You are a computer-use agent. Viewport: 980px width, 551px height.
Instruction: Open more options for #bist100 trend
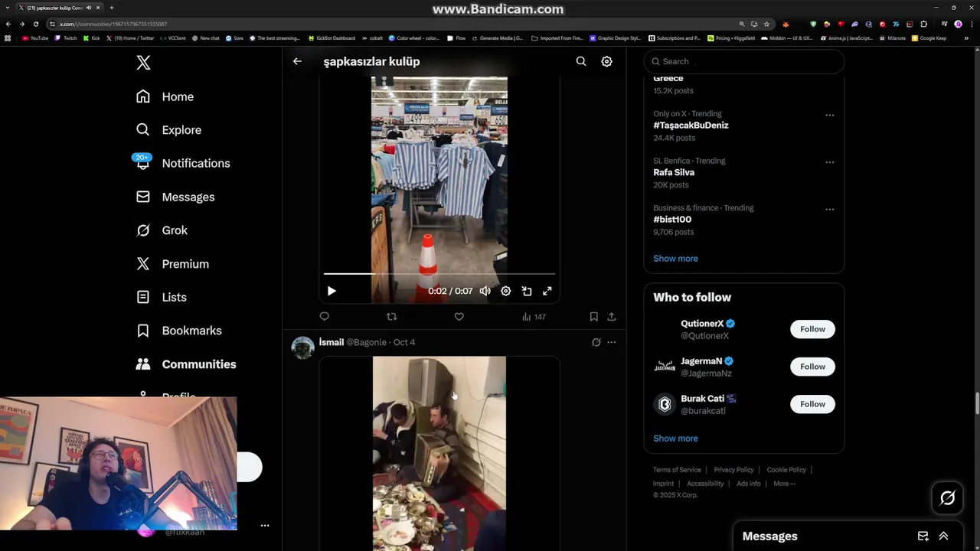(829, 209)
